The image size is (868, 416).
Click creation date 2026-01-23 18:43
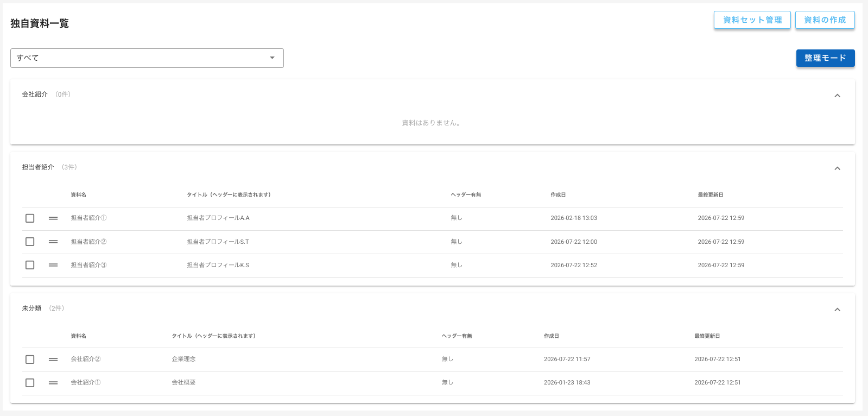coord(567,383)
